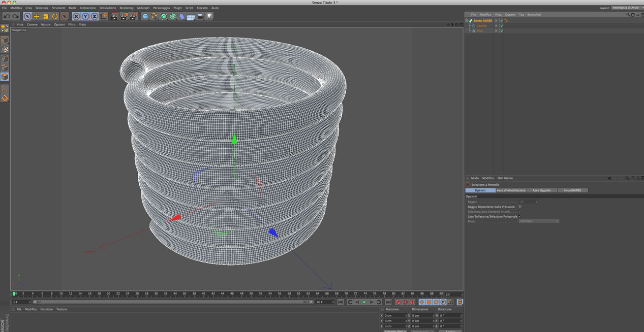Click the HyperNURBS tab button

572,190
